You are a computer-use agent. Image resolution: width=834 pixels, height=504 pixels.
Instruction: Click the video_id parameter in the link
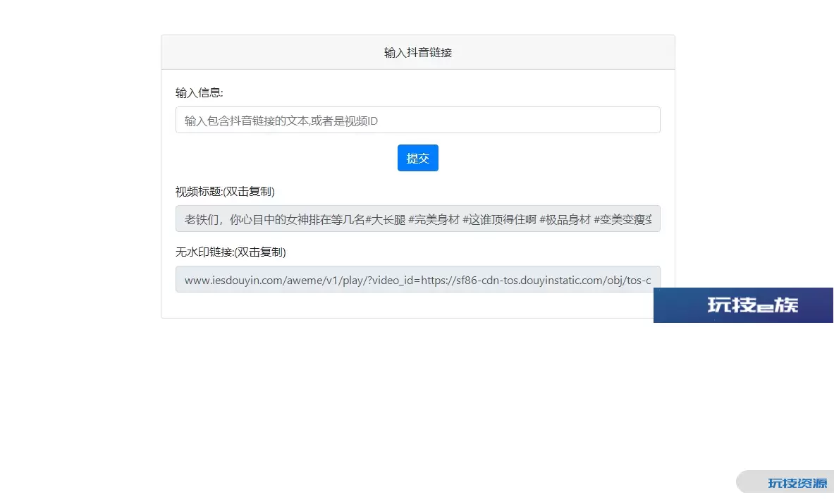(391, 280)
